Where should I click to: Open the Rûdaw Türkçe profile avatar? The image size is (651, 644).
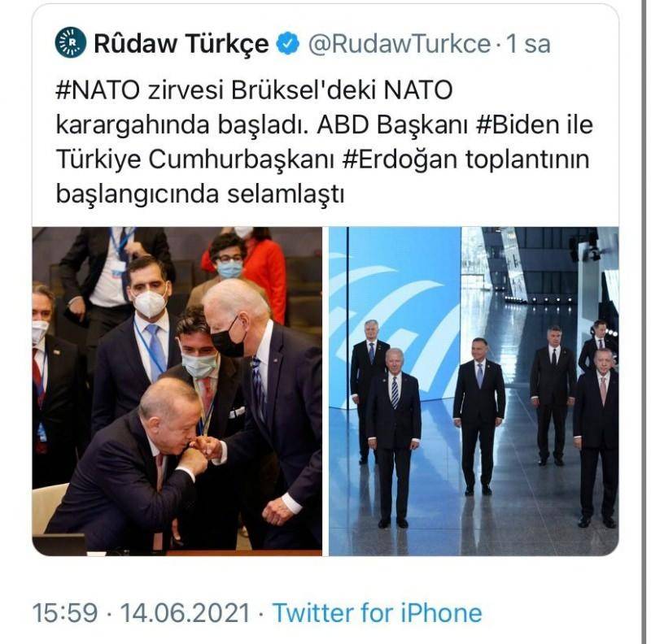pyautogui.click(x=71, y=42)
